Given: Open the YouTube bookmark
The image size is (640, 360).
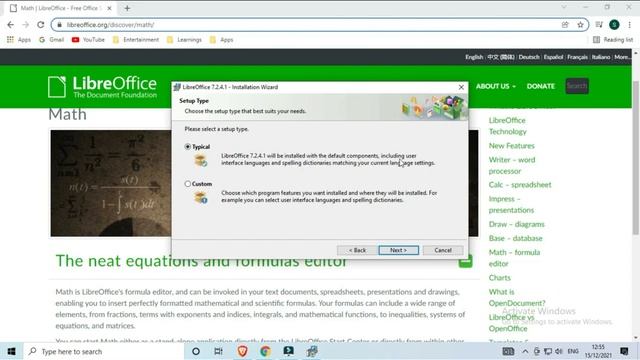Looking at the screenshot, I should [89, 40].
